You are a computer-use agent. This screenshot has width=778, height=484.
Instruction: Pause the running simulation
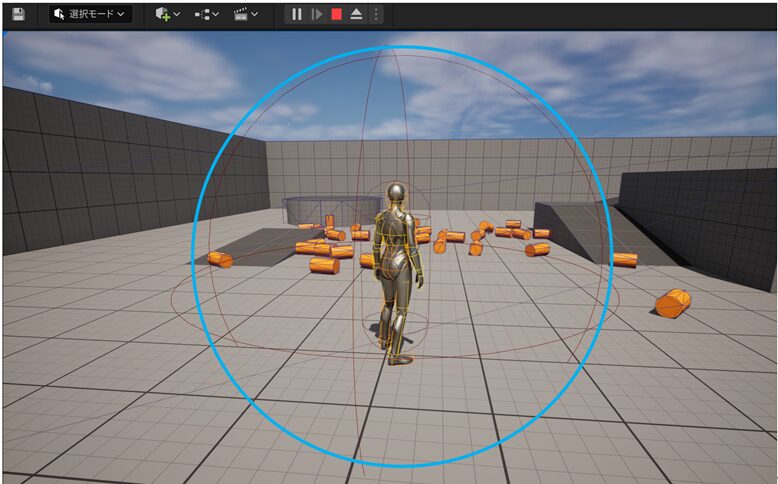point(297,14)
